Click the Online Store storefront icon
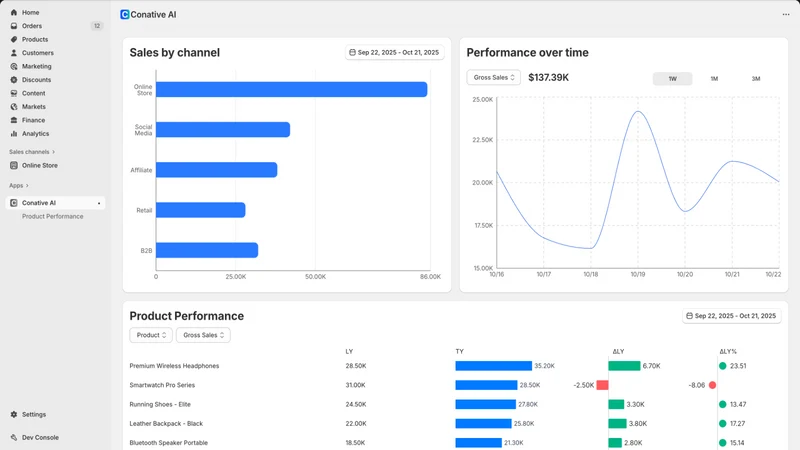Image resolution: width=800 pixels, height=450 pixels. coord(14,165)
